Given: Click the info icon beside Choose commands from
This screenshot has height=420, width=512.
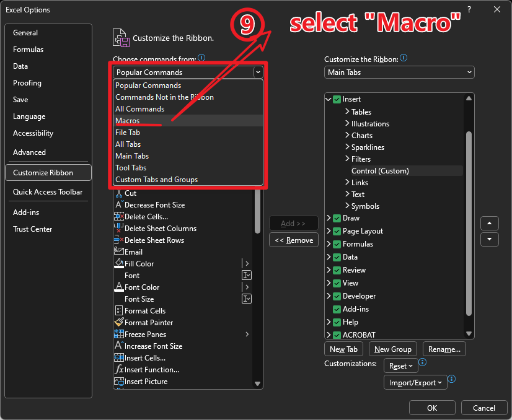Looking at the screenshot, I should click(201, 58).
